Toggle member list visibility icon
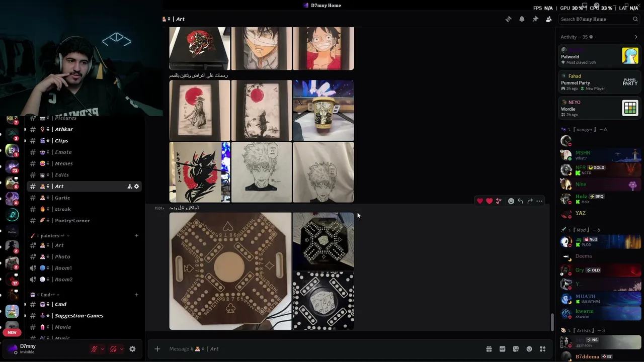 (x=548, y=19)
